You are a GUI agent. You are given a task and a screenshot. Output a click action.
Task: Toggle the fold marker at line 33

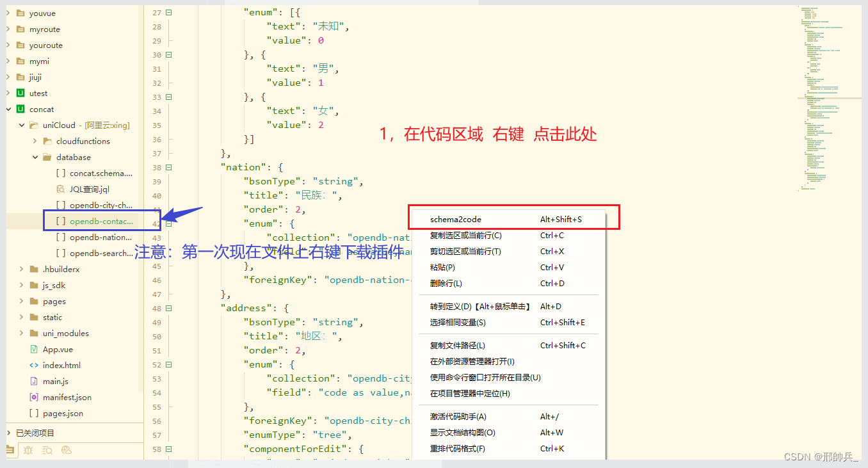169,97
